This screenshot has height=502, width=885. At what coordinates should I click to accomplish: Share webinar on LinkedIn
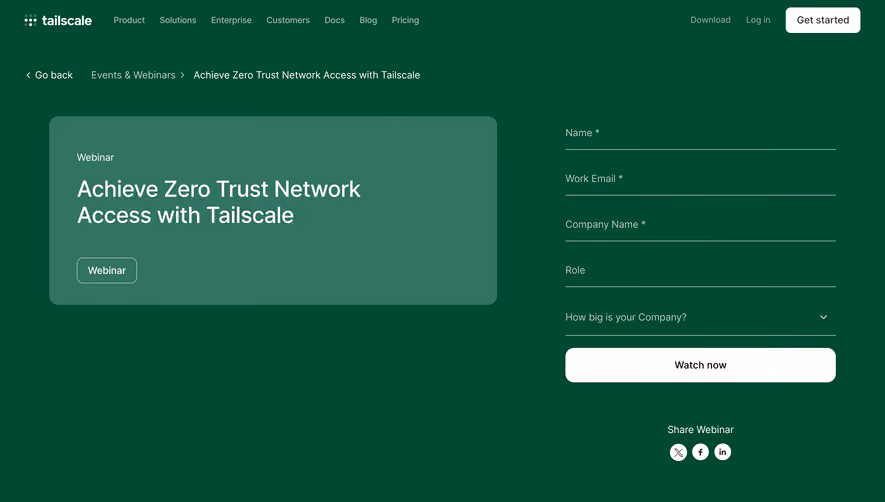coord(722,452)
